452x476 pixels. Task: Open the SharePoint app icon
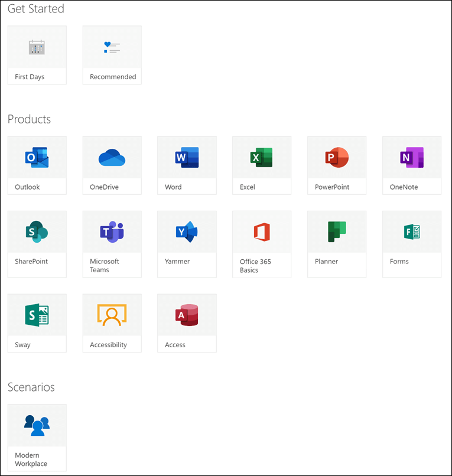(x=37, y=232)
